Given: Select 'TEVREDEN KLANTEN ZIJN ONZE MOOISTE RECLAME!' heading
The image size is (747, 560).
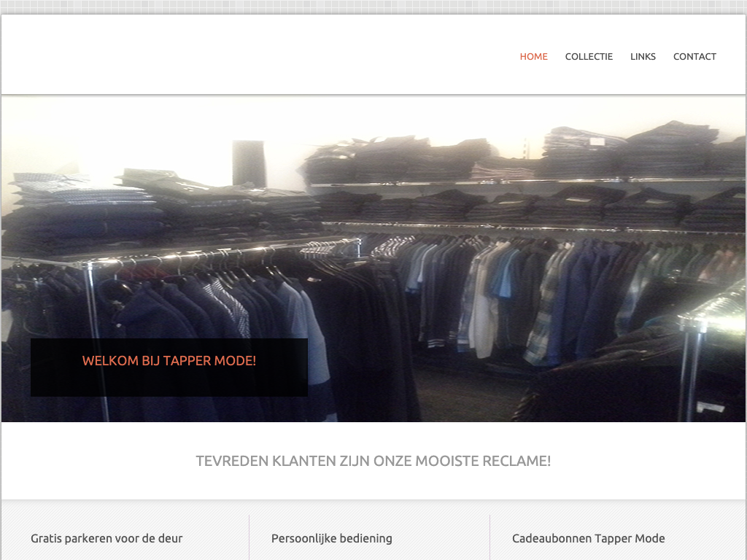Looking at the screenshot, I should (x=373, y=461).
